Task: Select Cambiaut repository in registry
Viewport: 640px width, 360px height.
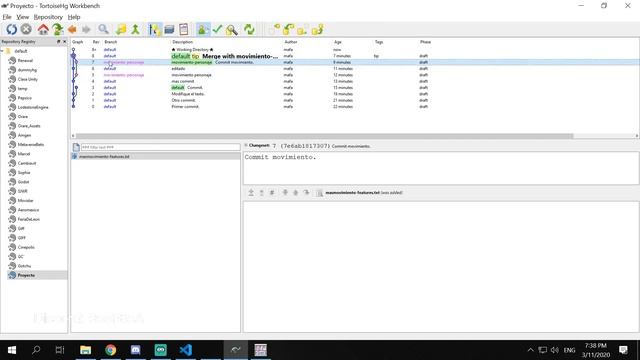Action: [27, 163]
